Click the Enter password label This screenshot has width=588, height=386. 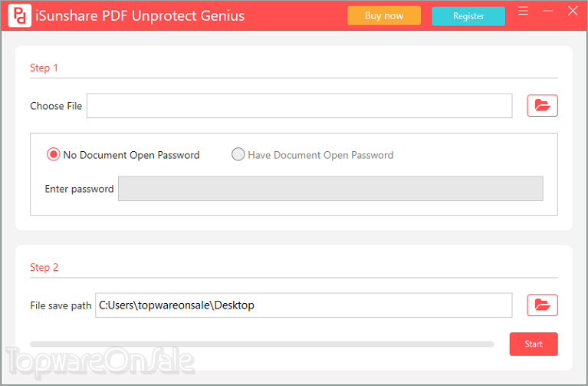(x=79, y=189)
